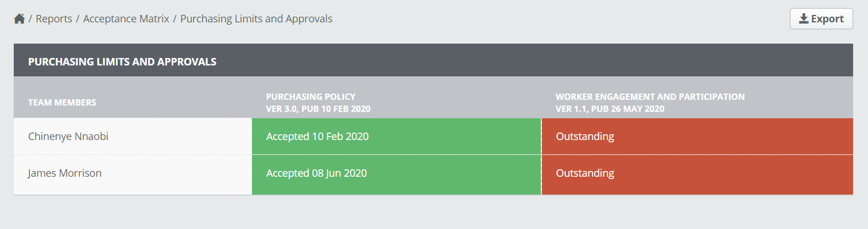Open the Acceptance Matrix breadcrumb link
868x229 pixels.
pos(126,19)
